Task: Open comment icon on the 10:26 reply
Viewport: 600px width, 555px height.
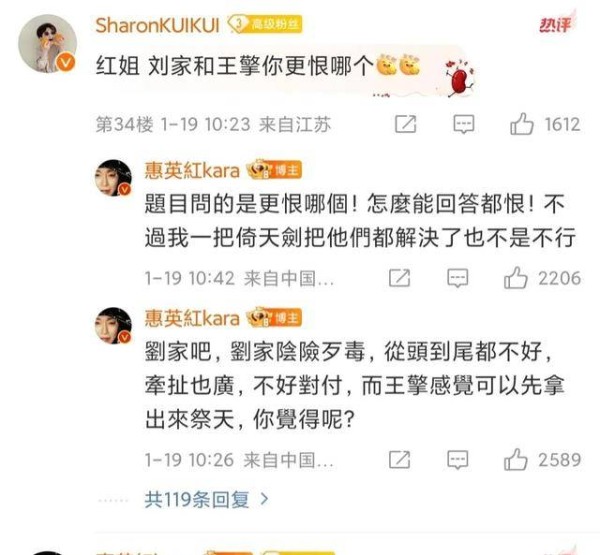Action: [458, 459]
